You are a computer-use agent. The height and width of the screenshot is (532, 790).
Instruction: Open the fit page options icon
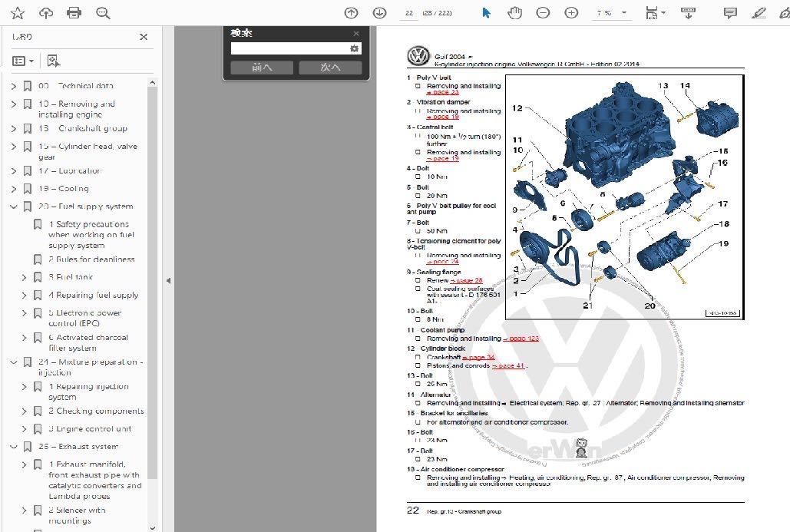(654, 12)
